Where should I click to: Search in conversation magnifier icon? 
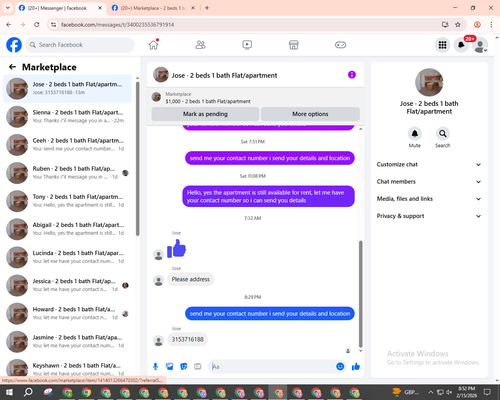pyautogui.click(x=443, y=134)
